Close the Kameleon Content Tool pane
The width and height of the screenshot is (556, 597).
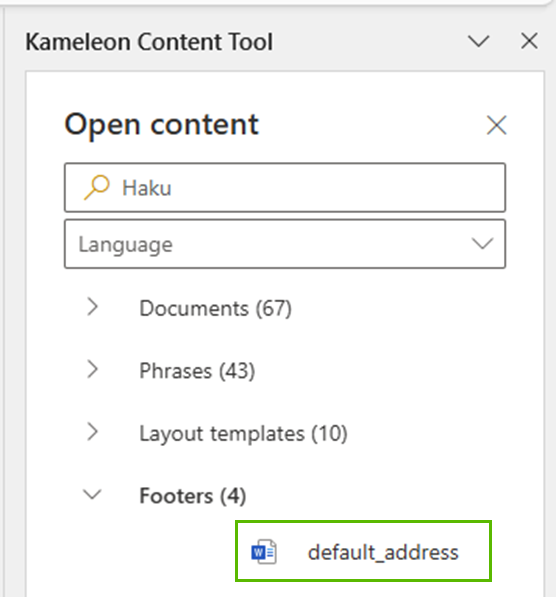click(529, 41)
